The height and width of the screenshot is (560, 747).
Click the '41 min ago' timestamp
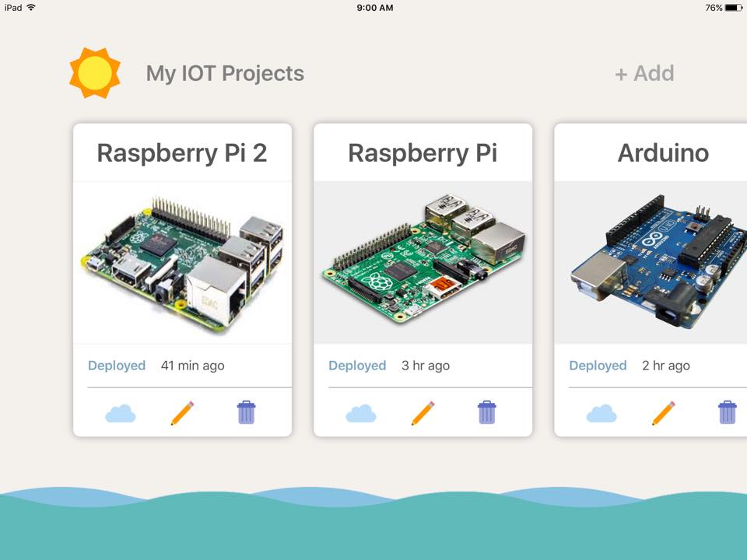(x=192, y=366)
